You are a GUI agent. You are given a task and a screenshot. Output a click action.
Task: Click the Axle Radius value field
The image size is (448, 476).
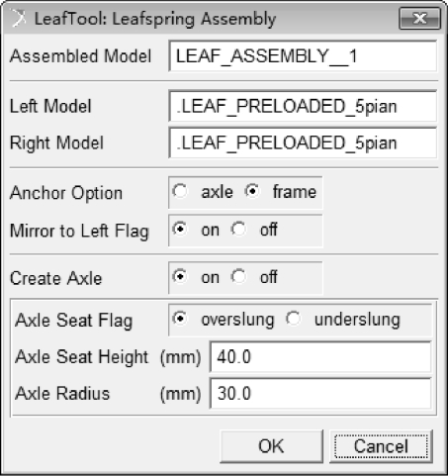point(320,394)
